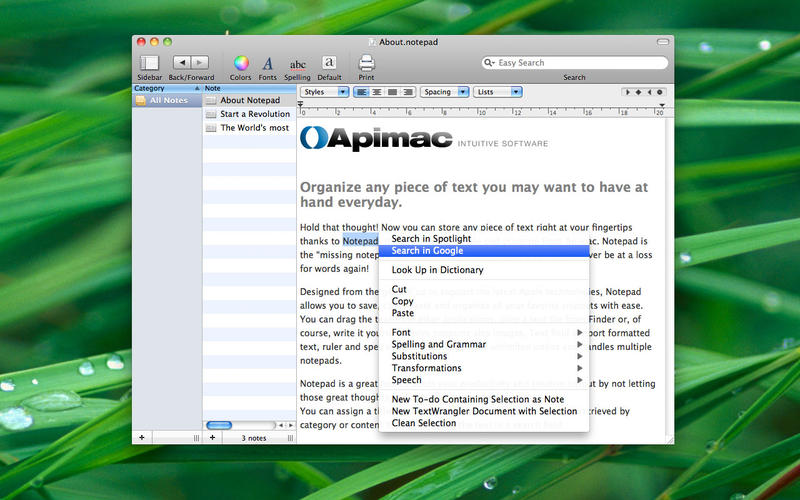Select the Start a Revolution note
800x500 pixels.
click(x=254, y=114)
